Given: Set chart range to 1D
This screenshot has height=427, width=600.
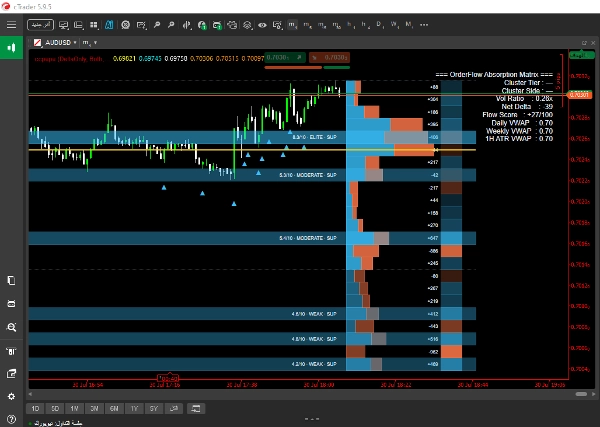Looking at the screenshot, I should pos(35,409).
